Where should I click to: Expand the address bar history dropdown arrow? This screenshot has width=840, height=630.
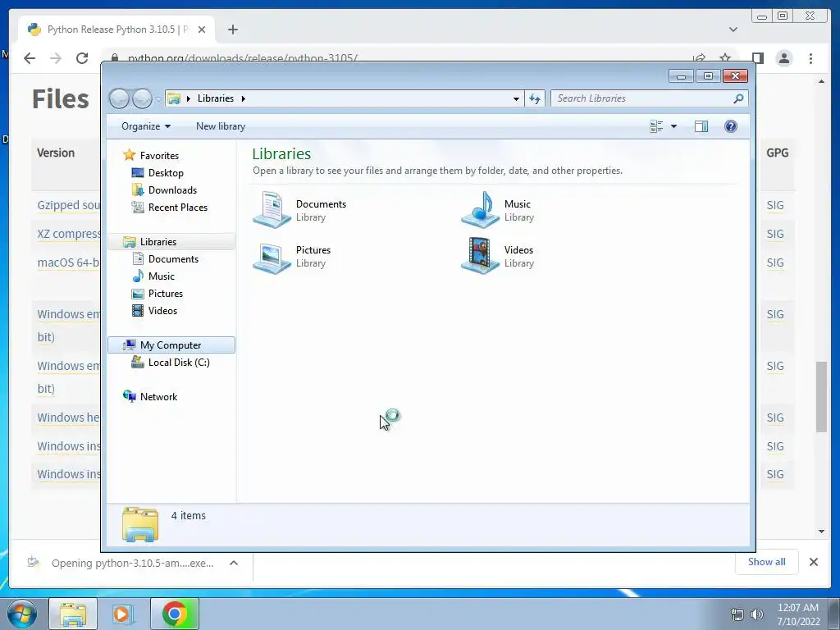[x=516, y=98]
